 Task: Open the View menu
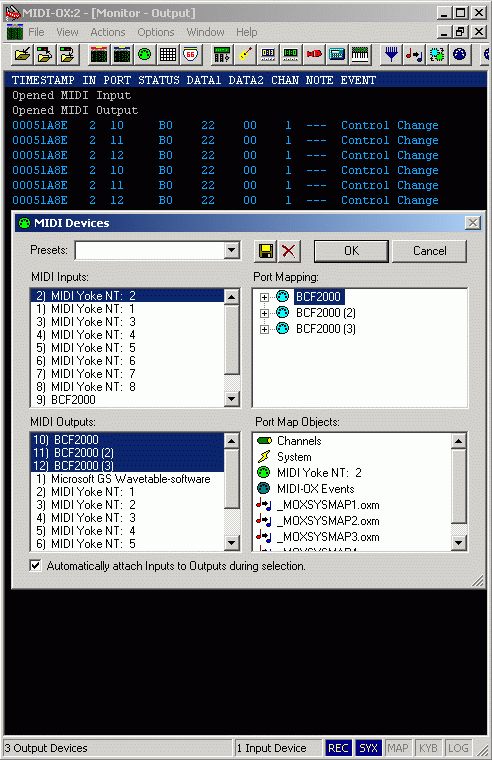(67, 32)
